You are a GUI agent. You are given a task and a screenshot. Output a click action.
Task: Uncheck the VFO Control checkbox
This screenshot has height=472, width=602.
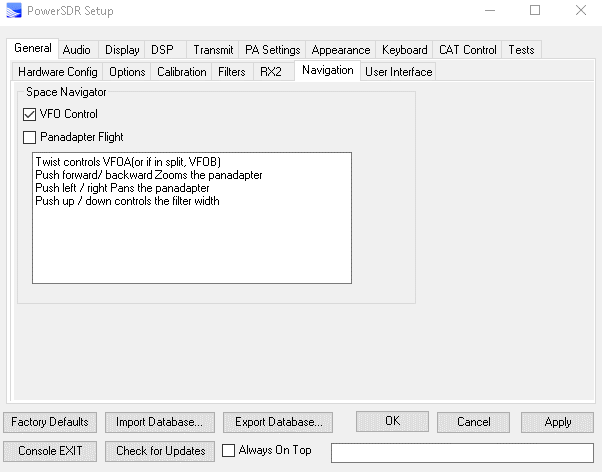click(30, 114)
